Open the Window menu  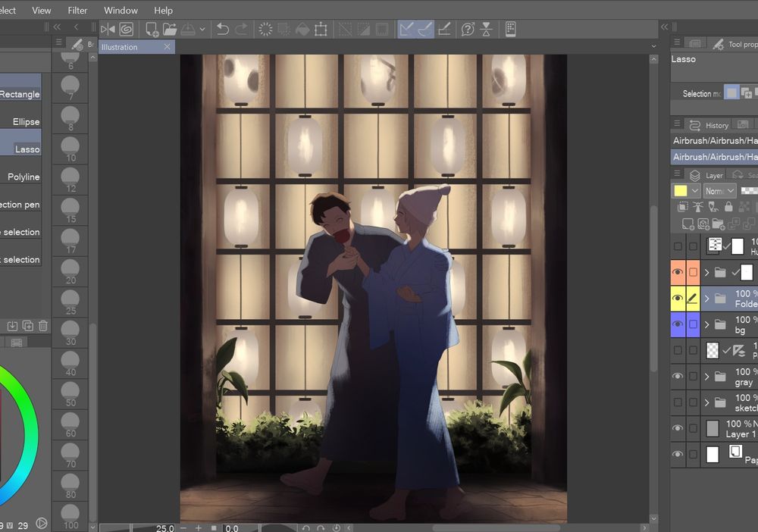click(121, 10)
